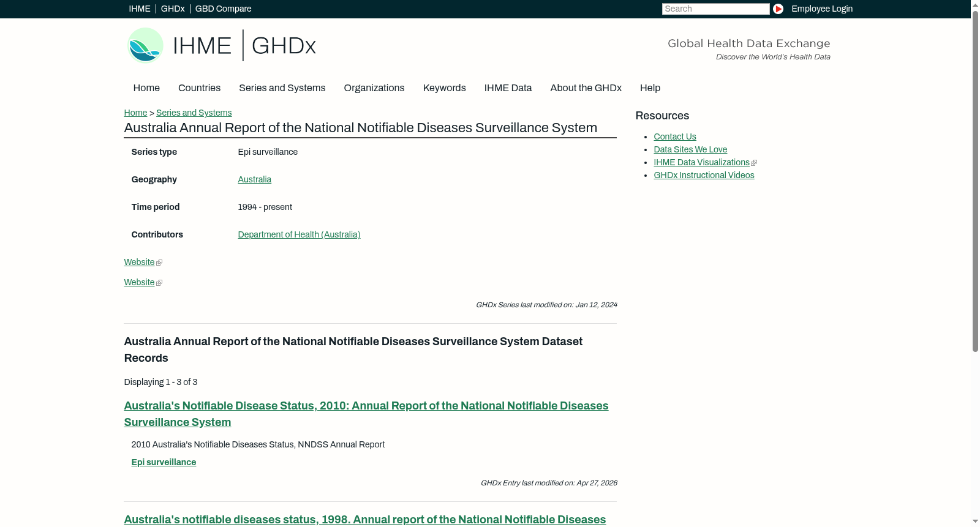Viewport: 980px width, 527px height.
Task: Open Keywords menu
Action: [444, 88]
